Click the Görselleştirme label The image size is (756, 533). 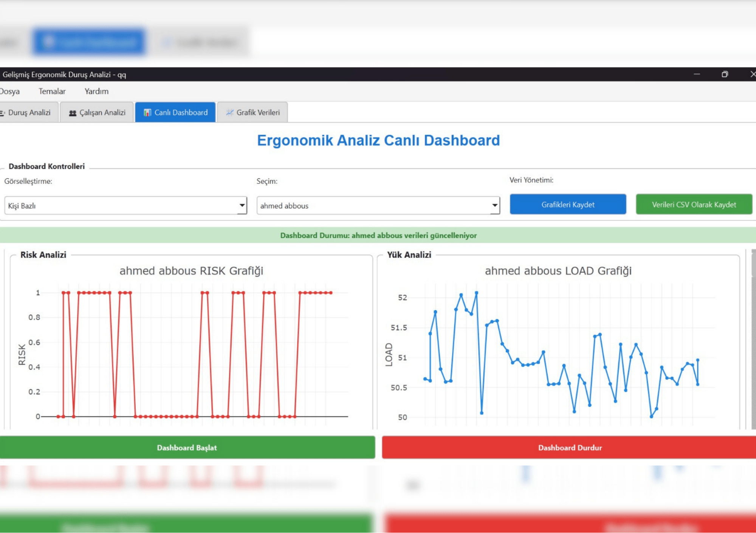28,181
